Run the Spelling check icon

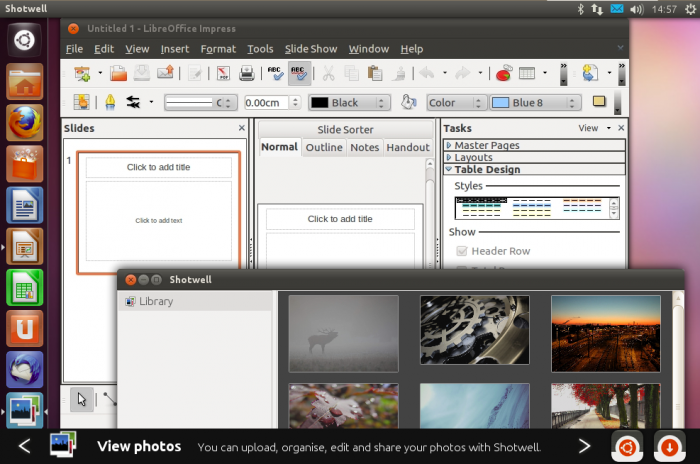coord(275,73)
